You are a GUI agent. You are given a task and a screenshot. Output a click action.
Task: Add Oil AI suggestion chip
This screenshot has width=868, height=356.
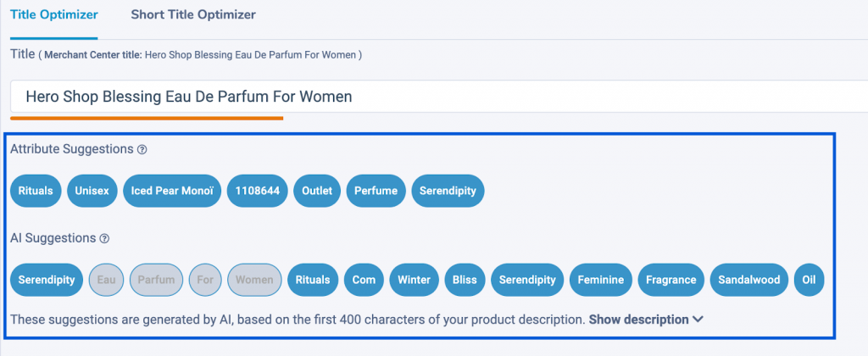point(809,280)
